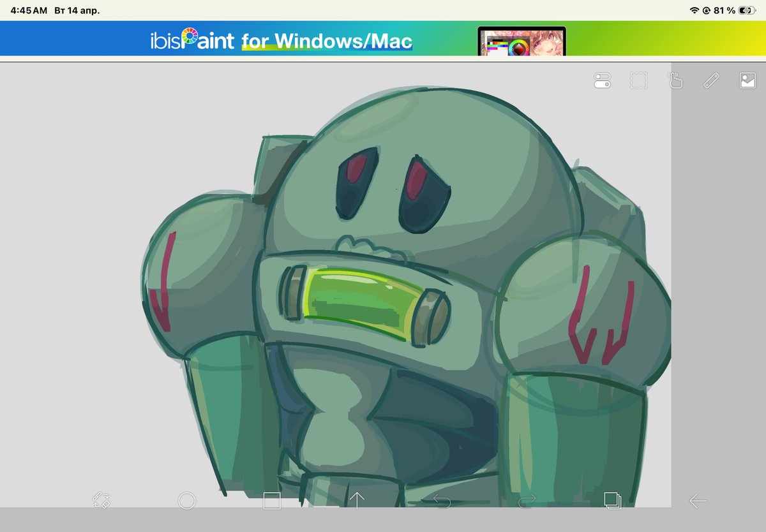The width and height of the screenshot is (766, 532).
Task: Tap the date text "Вт 14 апр."
Action: point(77,11)
